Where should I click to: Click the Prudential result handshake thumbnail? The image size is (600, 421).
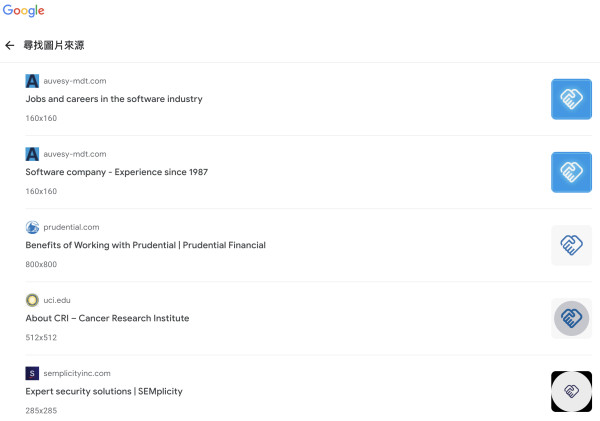click(x=571, y=245)
